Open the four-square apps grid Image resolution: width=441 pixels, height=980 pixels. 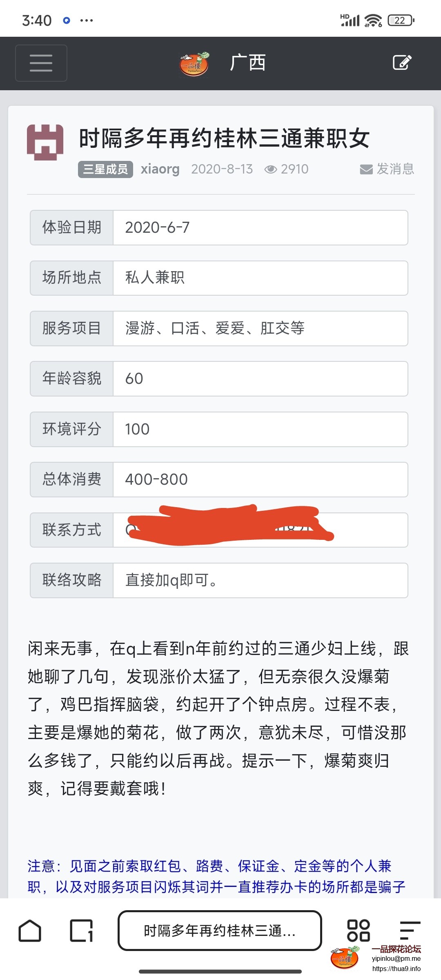pyautogui.click(x=358, y=931)
